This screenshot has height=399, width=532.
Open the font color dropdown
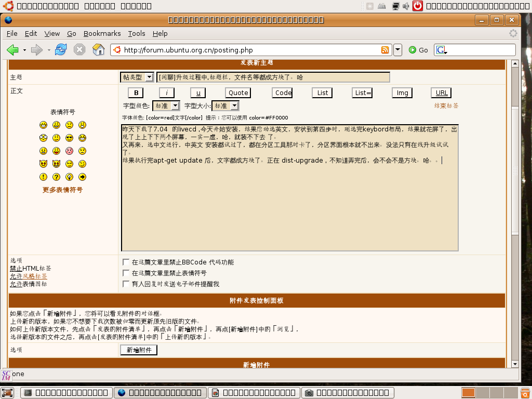point(166,106)
